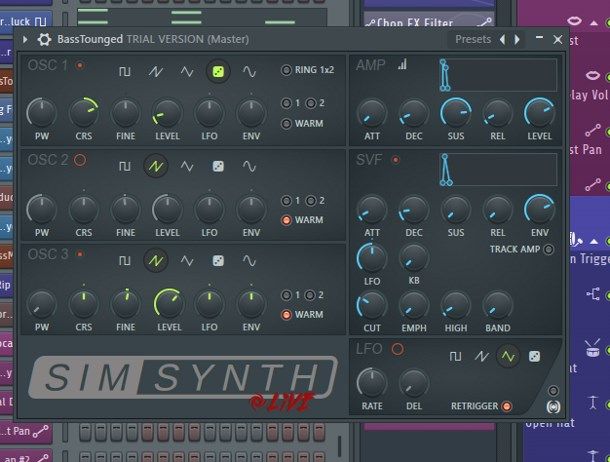The width and height of the screenshot is (610, 462).
Task: Select OSC 1 sawtooth waveform icon
Action: click(x=156, y=72)
